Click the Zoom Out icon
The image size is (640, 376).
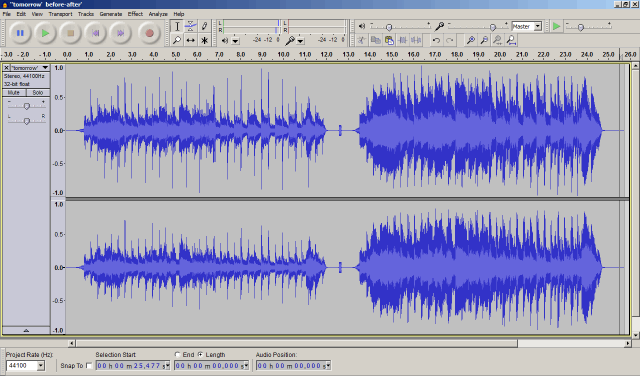point(484,40)
